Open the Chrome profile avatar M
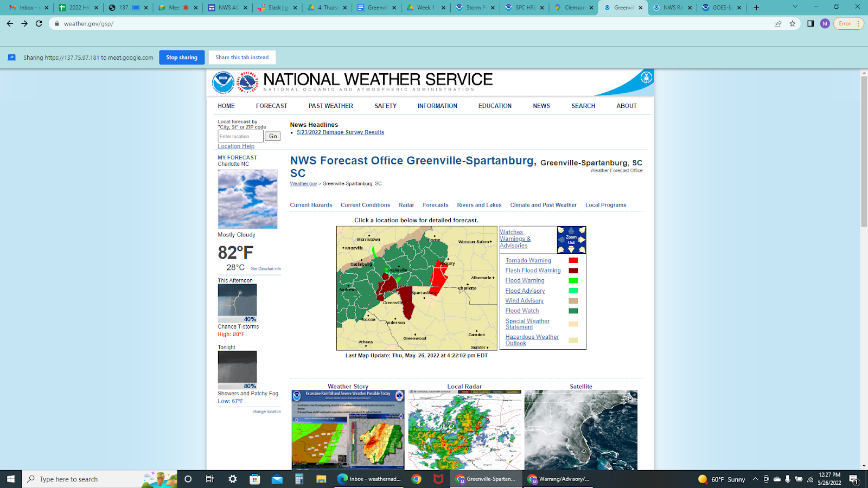 pos(825,23)
